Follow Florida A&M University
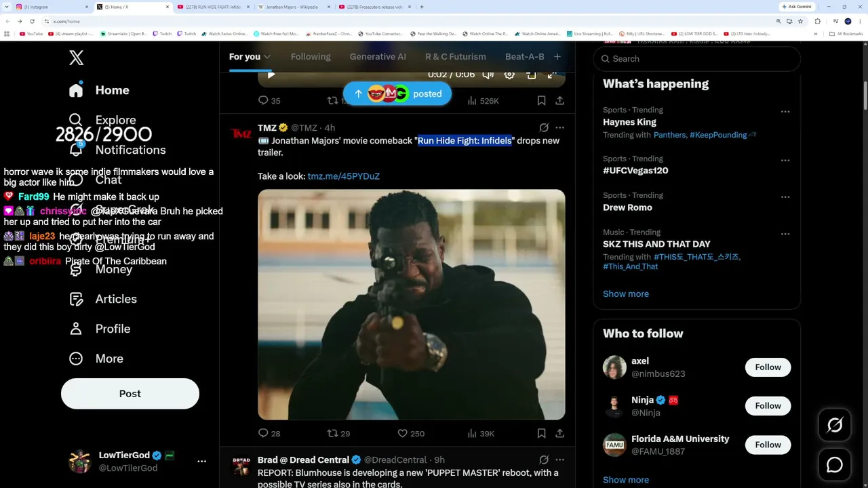The width and height of the screenshot is (868, 488). click(x=768, y=445)
